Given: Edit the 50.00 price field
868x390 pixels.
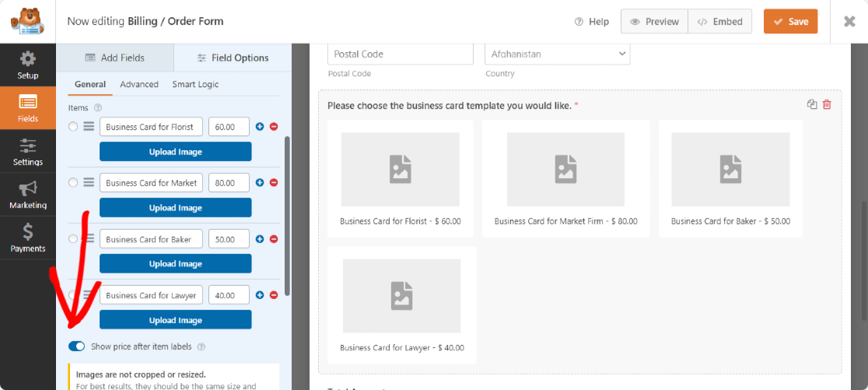Looking at the screenshot, I should pos(229,239).
